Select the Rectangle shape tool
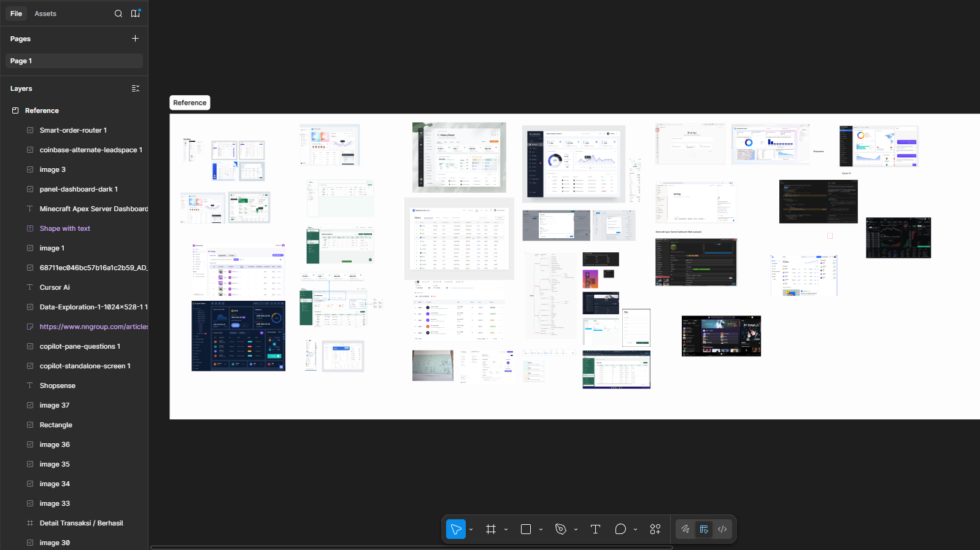 pos(526,529)
